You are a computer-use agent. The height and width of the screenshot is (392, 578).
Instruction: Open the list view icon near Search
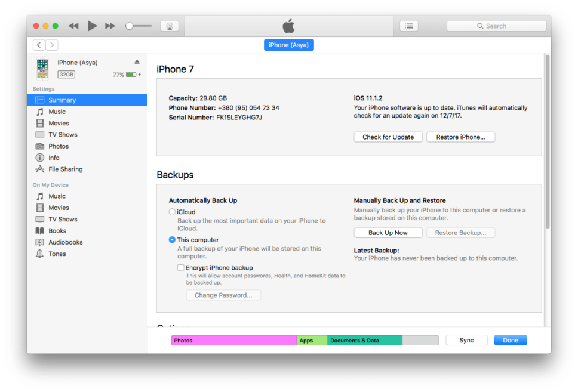coord(409,26)
